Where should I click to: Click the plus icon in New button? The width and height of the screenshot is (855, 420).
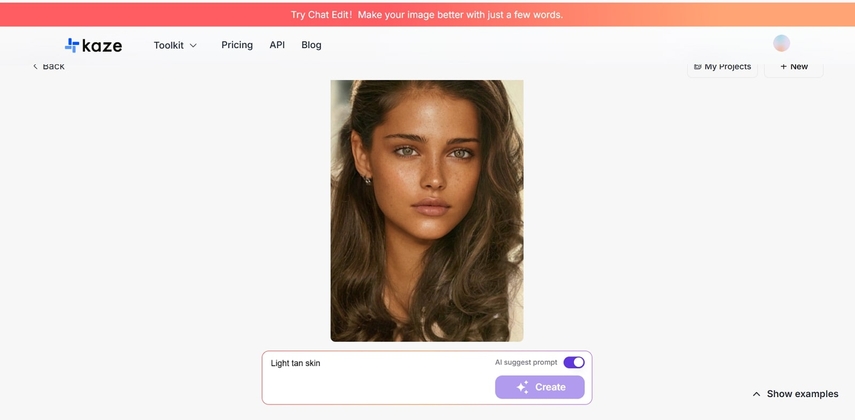click(x=783, y=67)
